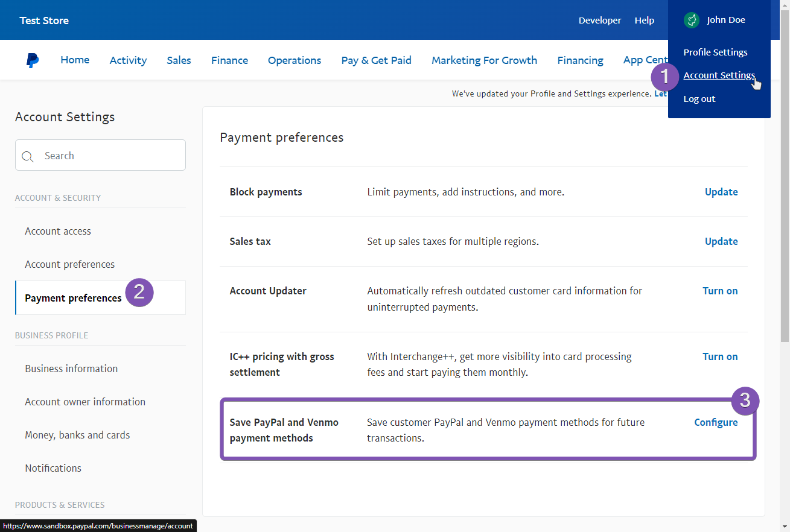Select Payment preferences in the sidebar
This screenshot has height=532, width=790.
pyautogui.click(x=73, y=297)
